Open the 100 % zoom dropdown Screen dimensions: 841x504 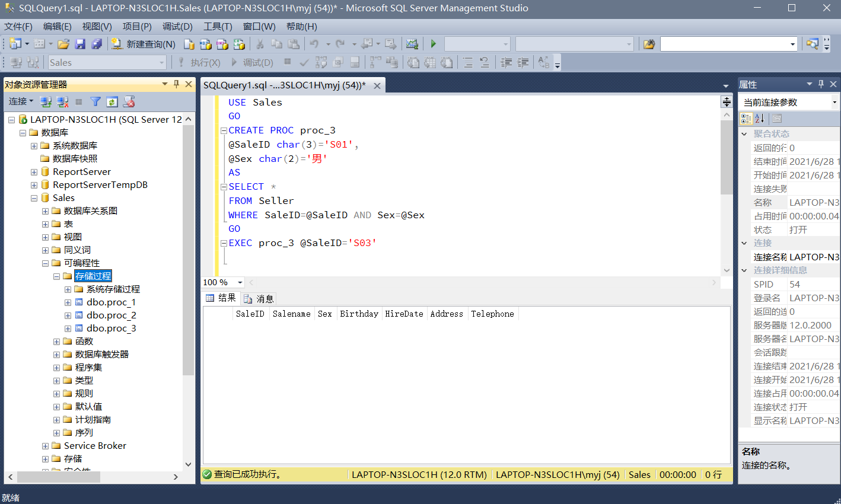coord(240,283)
